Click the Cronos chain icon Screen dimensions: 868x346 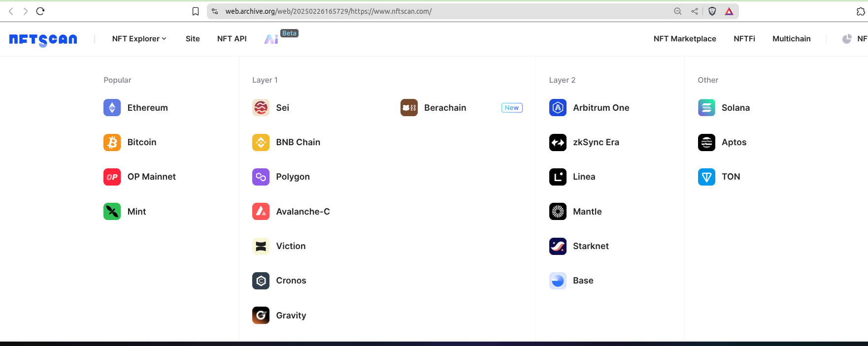coord(261,281)
